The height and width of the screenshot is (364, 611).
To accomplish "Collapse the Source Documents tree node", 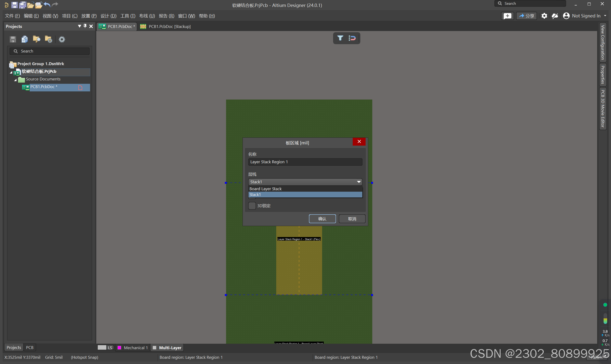I will coord(15,80).
